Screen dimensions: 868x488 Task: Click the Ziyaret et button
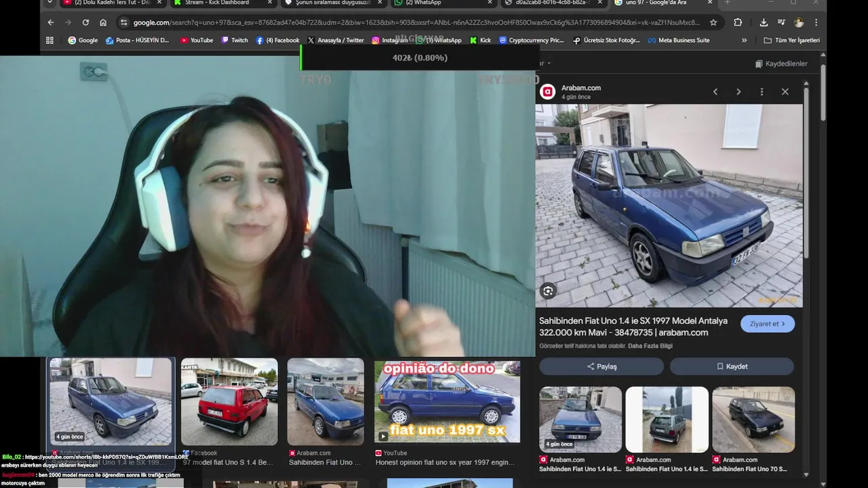767,324
